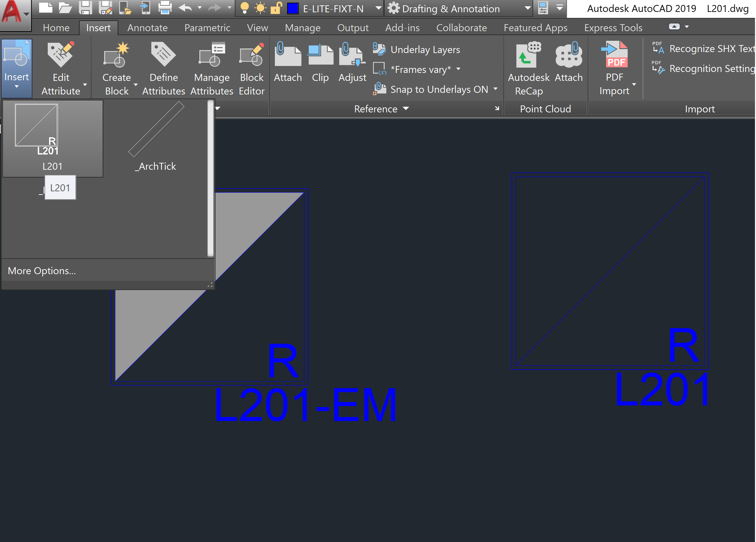Switch to the Annotate ribbon tab
756x542 pixels.
click(147, 28)
